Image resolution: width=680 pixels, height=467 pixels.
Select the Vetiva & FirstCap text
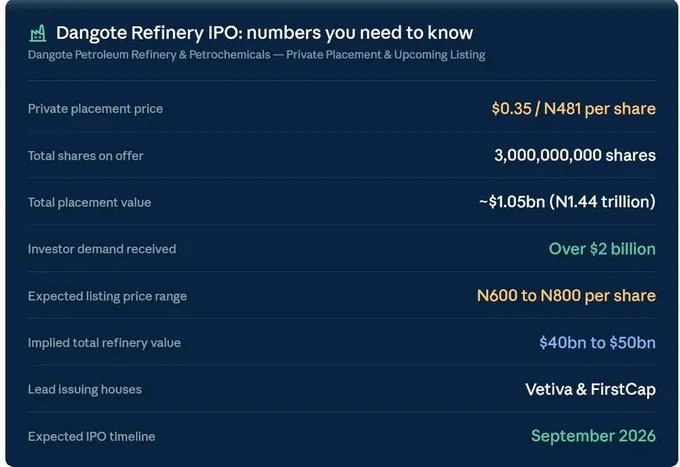coord(590,389)
